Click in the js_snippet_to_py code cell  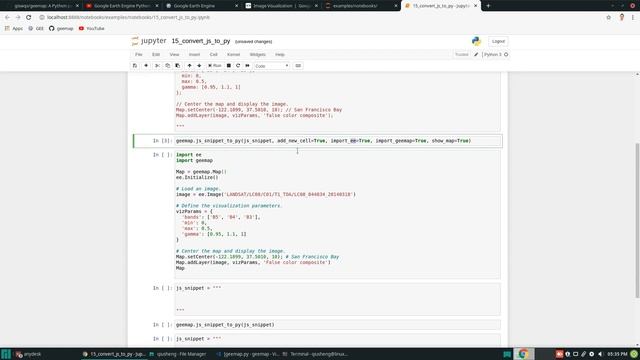click(x=337, y=141)
